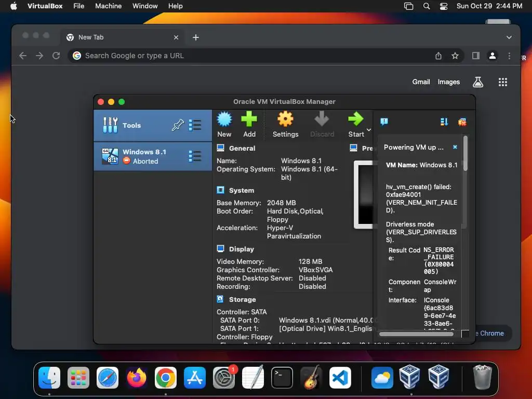The image size is (532, 399).
Task: Click the Chrome Labs flask icon
Action: pos(478,82)
